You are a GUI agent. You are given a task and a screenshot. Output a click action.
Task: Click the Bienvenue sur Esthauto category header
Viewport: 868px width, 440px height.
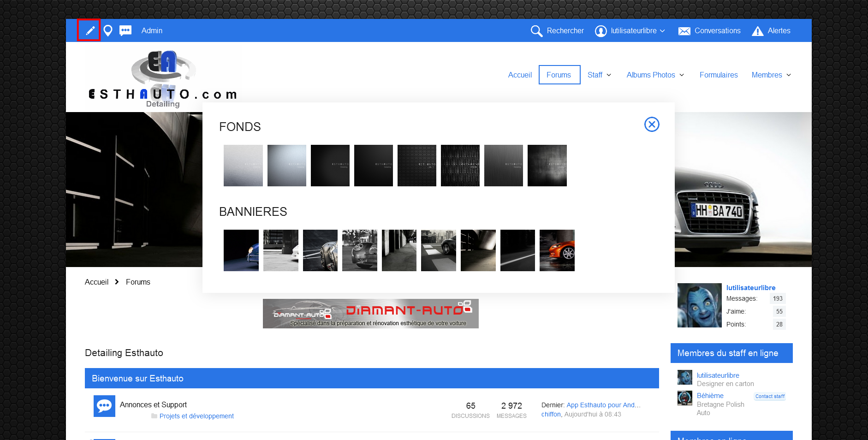372,378
